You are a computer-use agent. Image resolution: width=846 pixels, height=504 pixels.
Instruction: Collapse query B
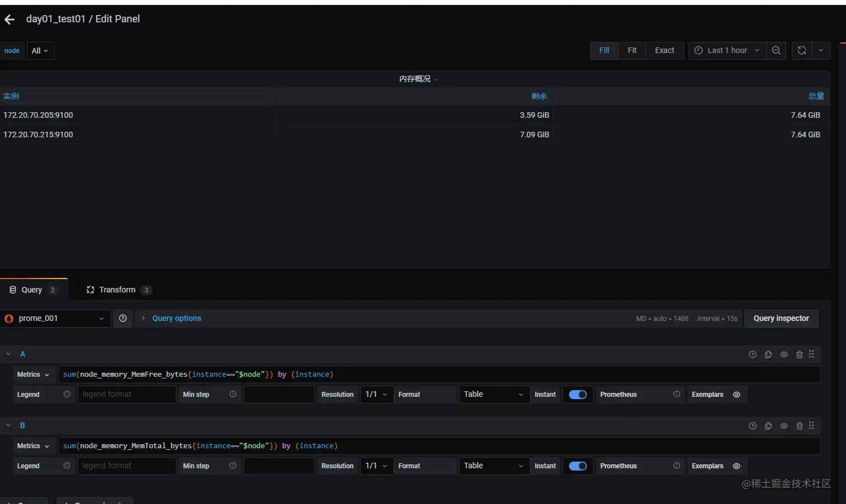click(8, 425)
